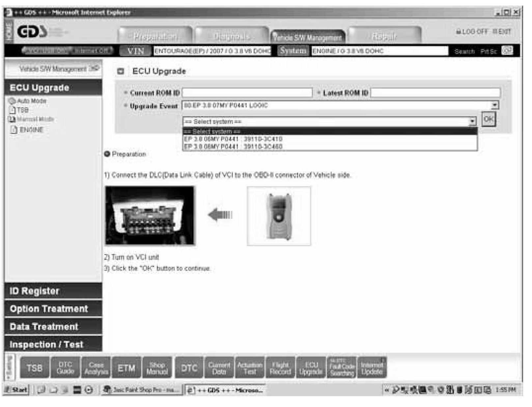Switch to the Preparation tab
Image resolution: width=532 pixels, height=407 pixels.
155,36
